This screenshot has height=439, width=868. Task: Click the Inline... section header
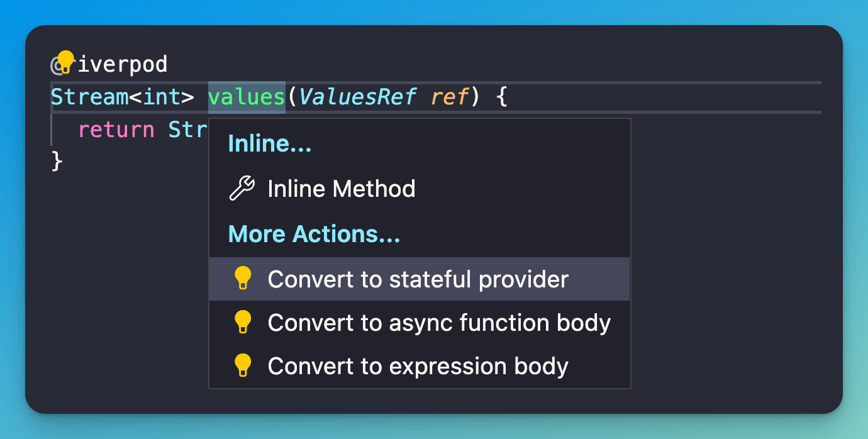[x=270, y=144]
